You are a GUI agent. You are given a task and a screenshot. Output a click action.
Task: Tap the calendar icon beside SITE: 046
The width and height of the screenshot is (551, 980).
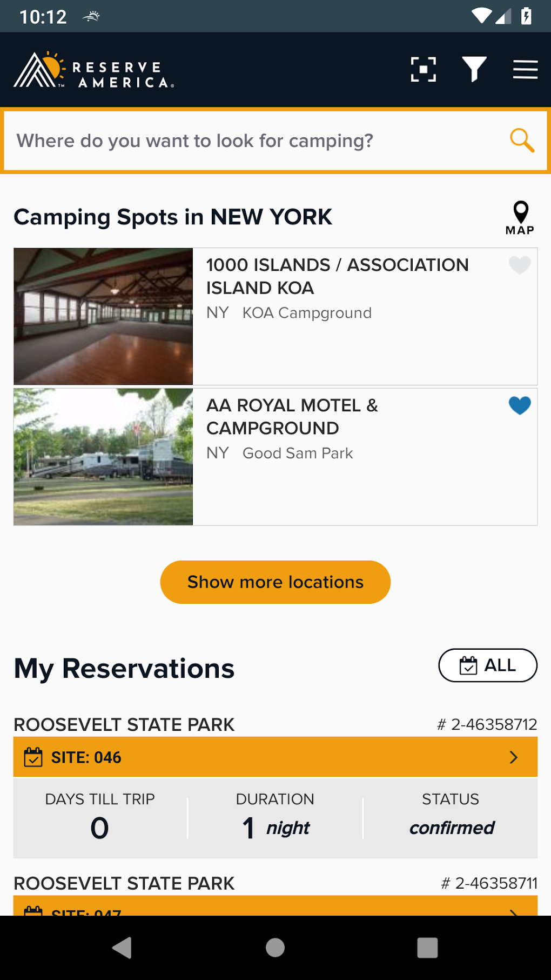tap(33, 757)
